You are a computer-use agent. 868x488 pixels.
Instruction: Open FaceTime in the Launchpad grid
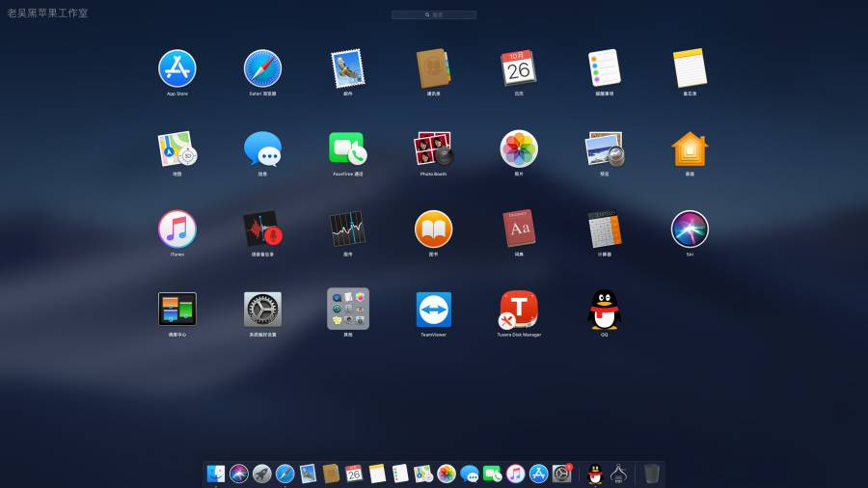(347, 149)
